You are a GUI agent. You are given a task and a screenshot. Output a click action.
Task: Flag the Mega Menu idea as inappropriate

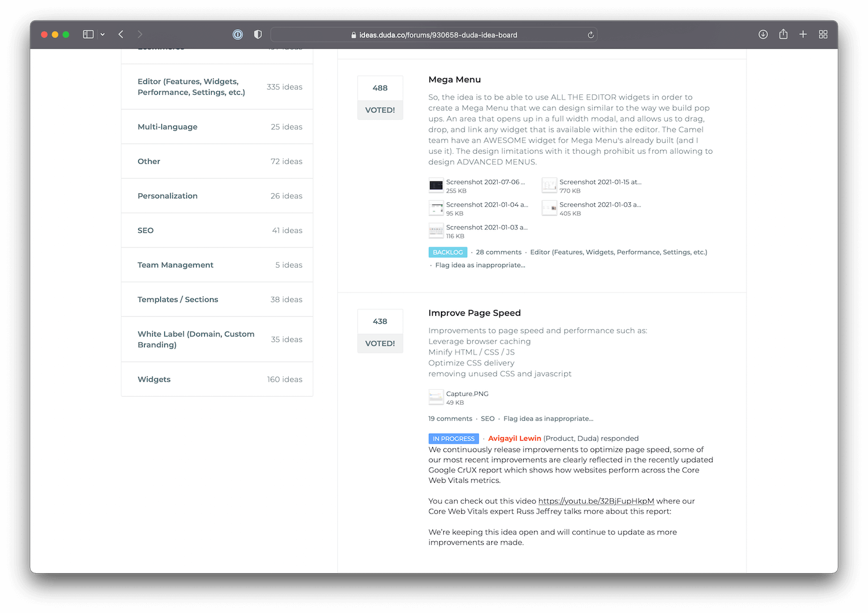click(480, 265)
